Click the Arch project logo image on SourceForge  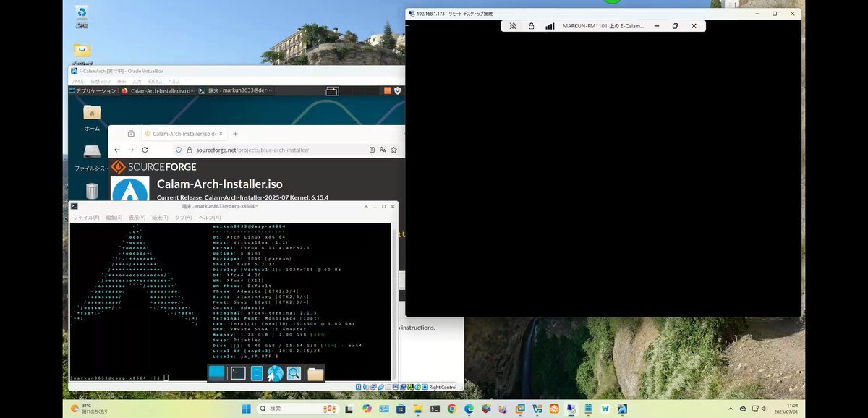tap(130, 189)
